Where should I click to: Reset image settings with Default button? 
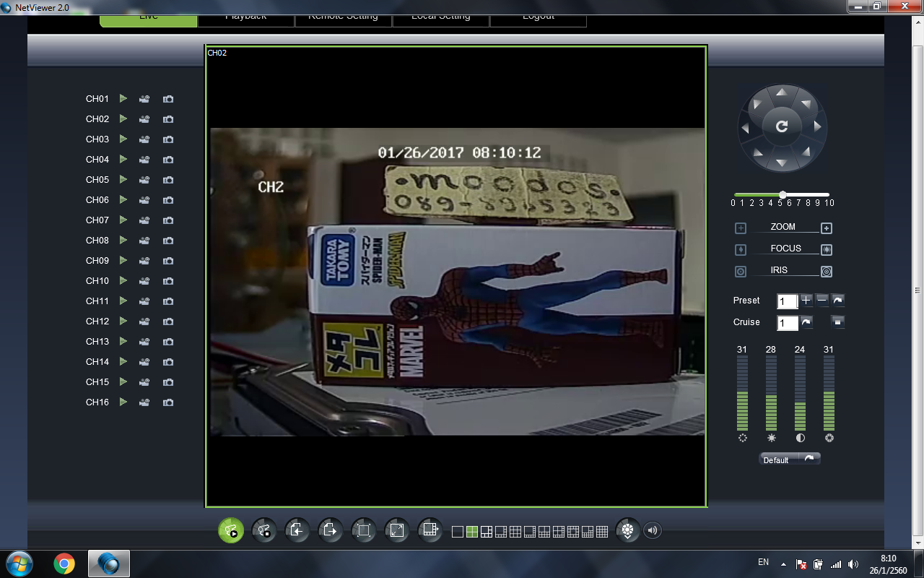point(790,460)
